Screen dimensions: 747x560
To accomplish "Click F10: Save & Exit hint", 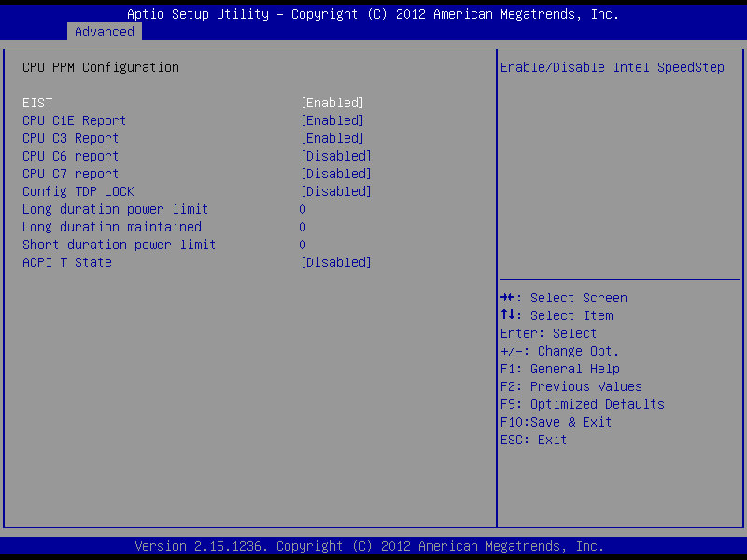I will pos(557,422).
